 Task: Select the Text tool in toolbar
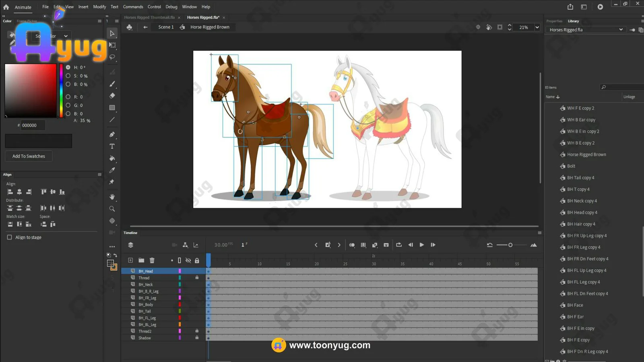[112, 146]
